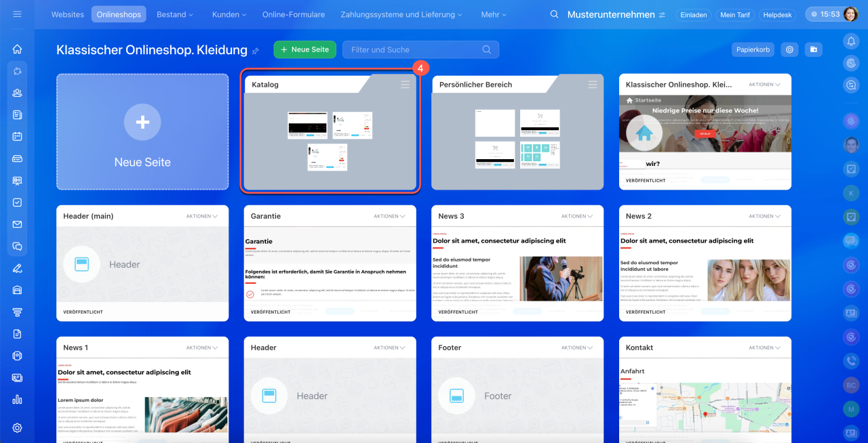Image resolution: width=868 pixels, height=443 pixels.
Task: Open the Online-Formulare tab
Action: click(294, 14)
